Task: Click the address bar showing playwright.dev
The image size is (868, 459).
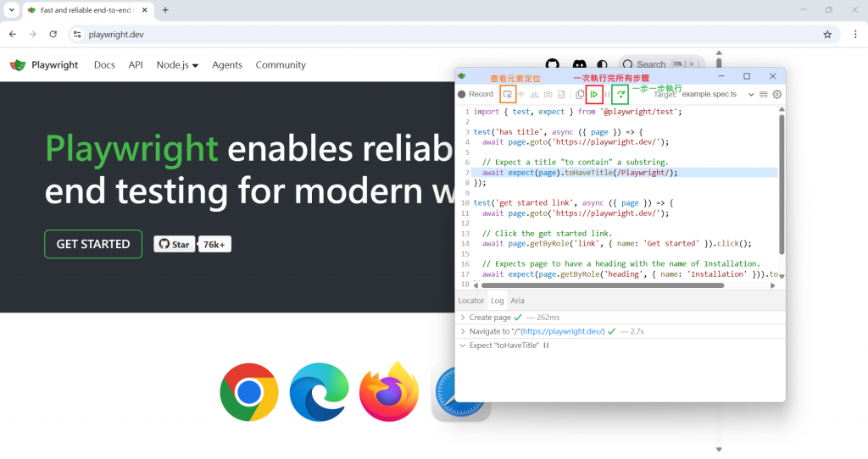Action: 453,34
